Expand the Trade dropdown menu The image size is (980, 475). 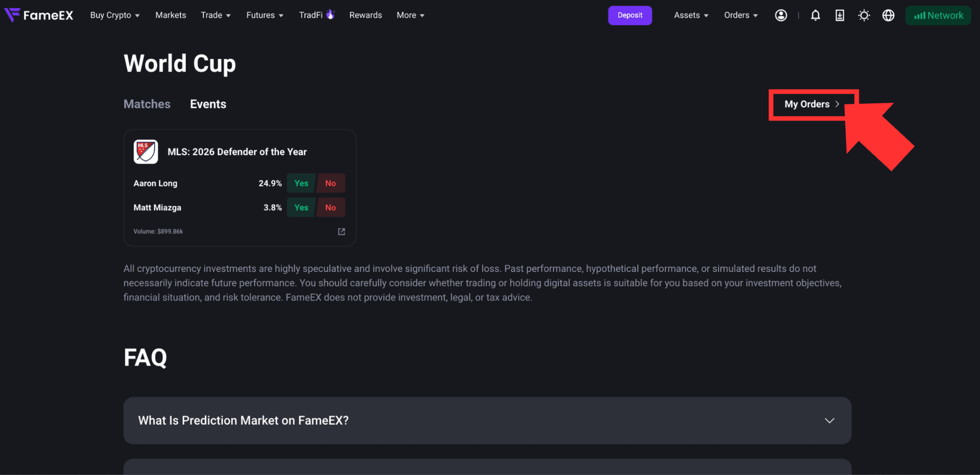pyautogui.click(x=216, y=15)
